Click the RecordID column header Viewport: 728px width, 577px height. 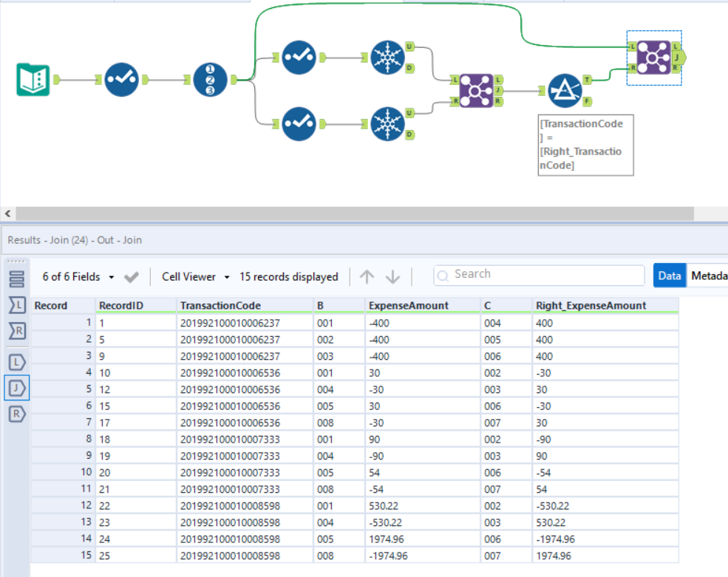coord(135,305)
